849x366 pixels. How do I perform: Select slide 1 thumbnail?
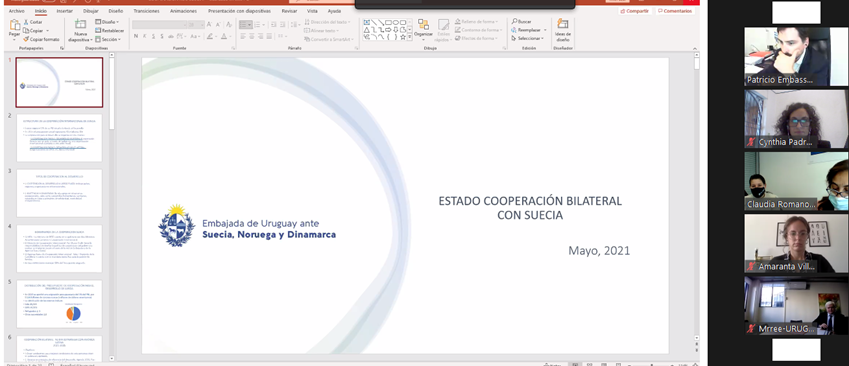[59, 82]
